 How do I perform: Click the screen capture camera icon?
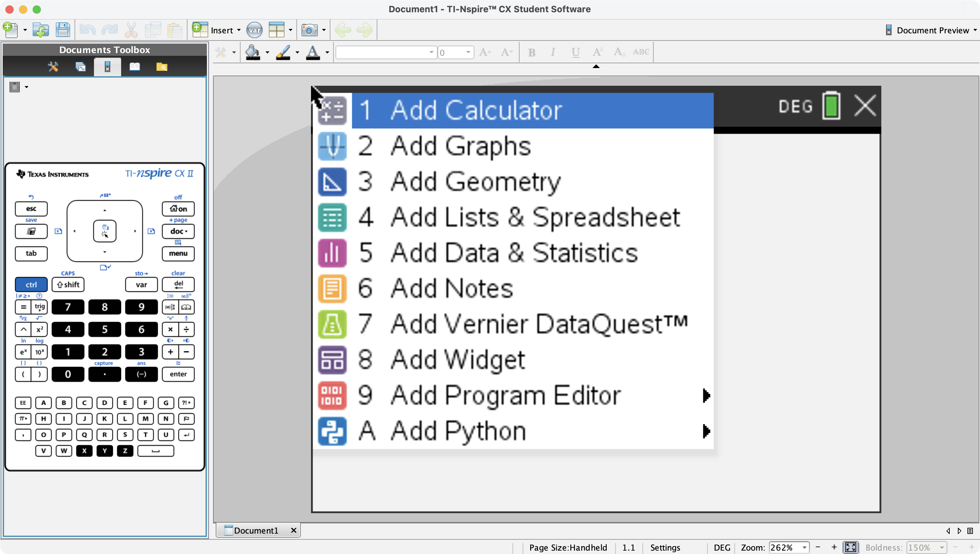point(309,30)
